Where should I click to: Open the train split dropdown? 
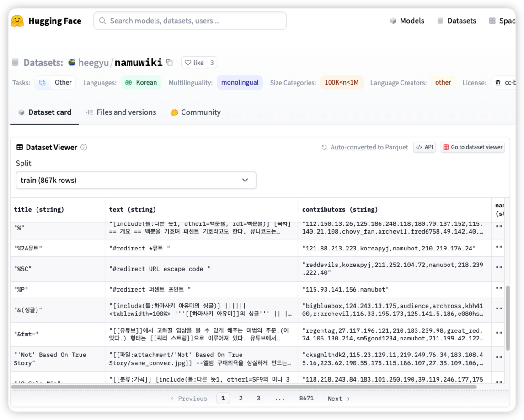click(136, 181)
